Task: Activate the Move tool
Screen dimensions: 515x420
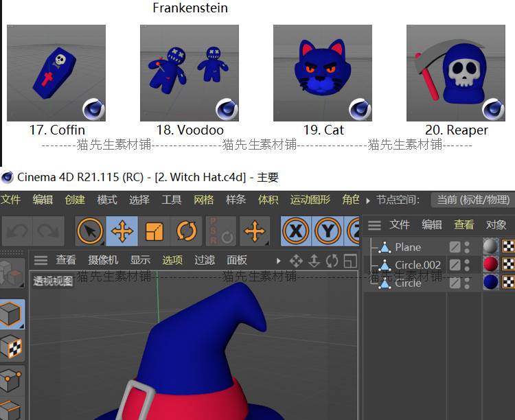Action: (122, 231)
